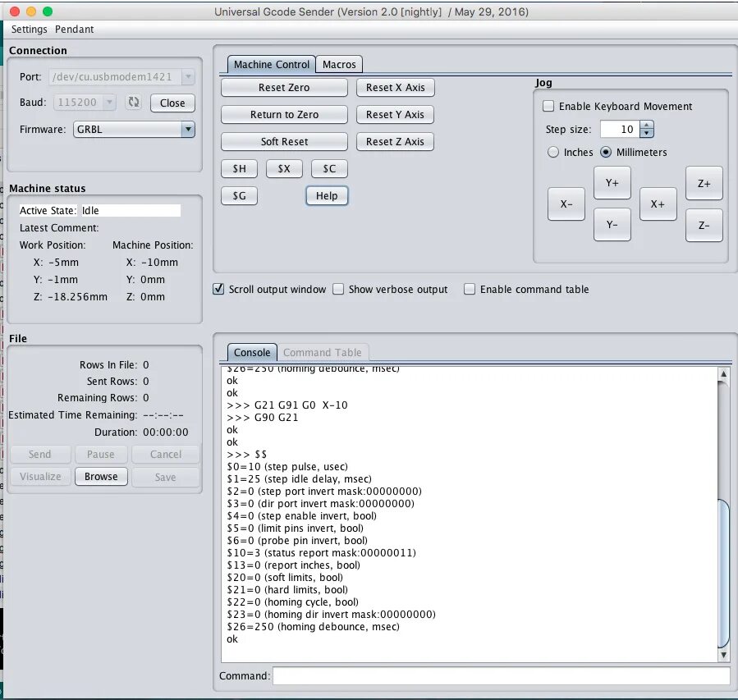Click the yellow minimize window button
Image resolution: width=738 pixels, height=700 pixels.
[x=31, y=11]
